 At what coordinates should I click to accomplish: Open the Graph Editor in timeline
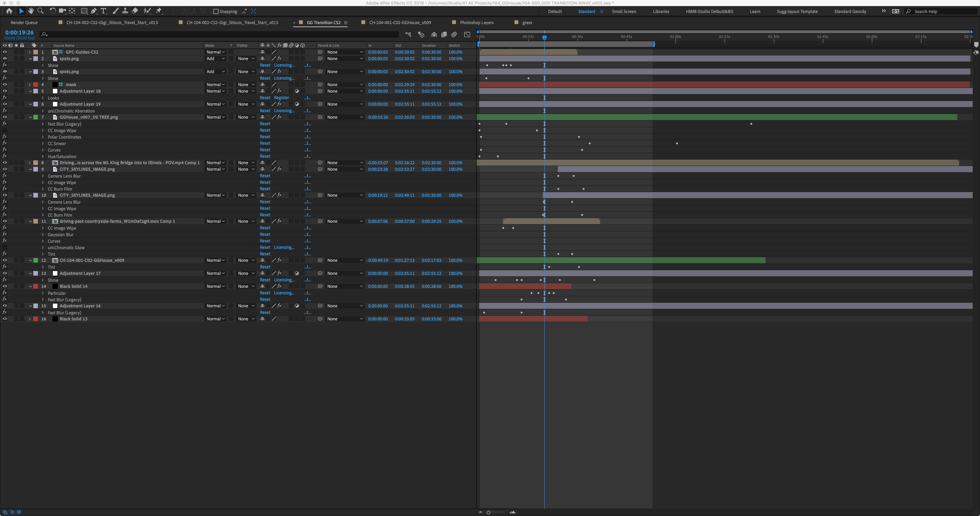point(467,35)
